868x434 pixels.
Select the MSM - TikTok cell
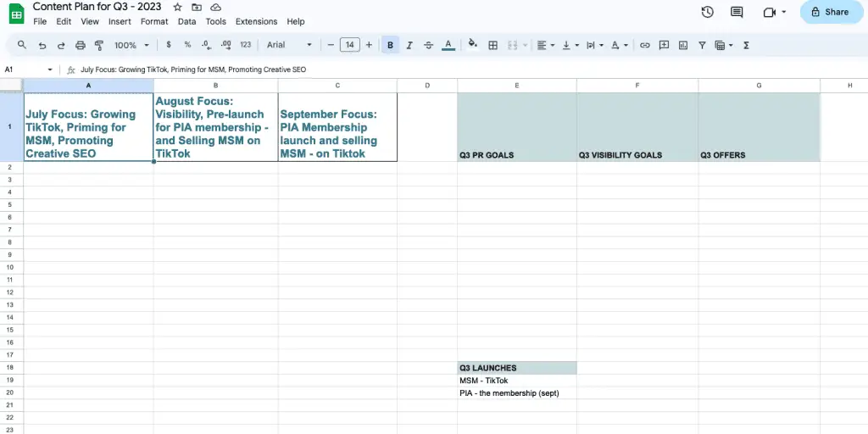pyautogui.click(x=517, y=381)
